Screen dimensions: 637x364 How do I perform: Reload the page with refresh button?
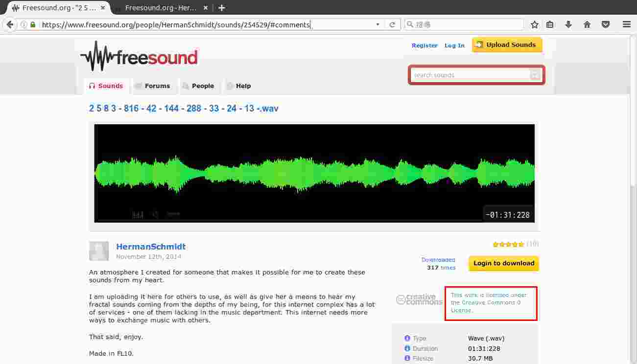tap(392, 24)
